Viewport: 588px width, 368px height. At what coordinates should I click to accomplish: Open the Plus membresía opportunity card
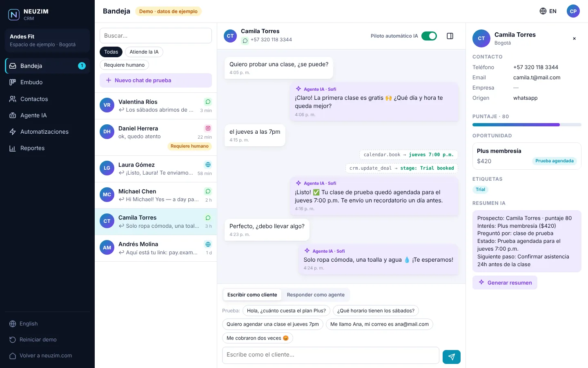(527, 156)
